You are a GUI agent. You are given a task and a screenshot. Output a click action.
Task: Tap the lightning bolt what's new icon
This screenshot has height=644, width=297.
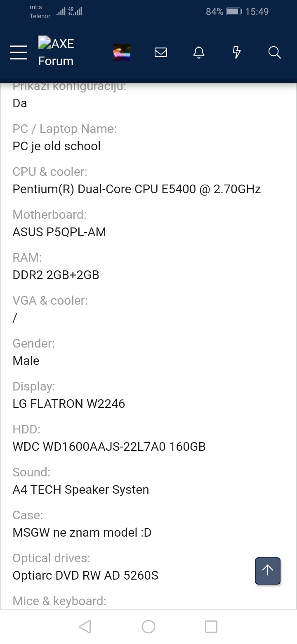[237, 52]
